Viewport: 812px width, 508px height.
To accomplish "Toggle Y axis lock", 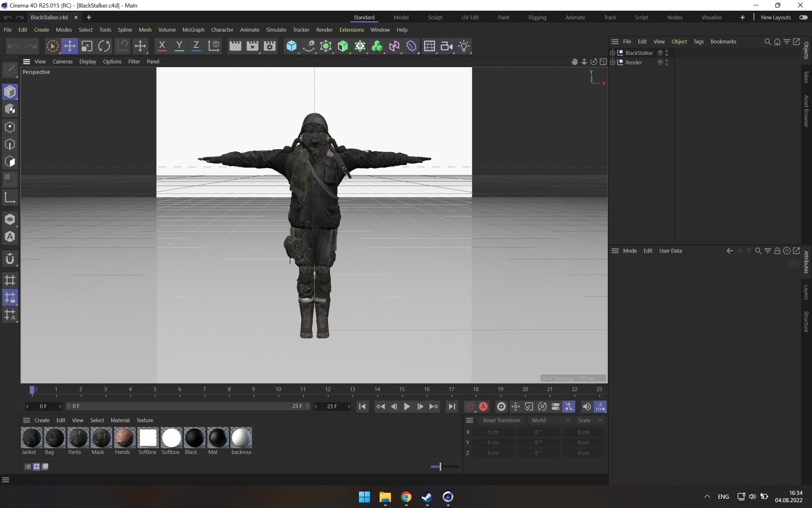I will point(179,46).
